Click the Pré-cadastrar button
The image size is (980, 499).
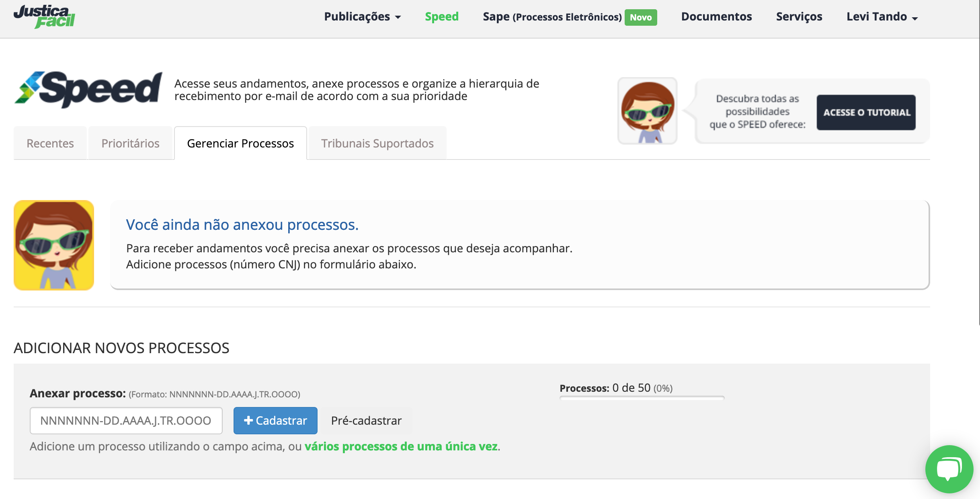(366, 421)
